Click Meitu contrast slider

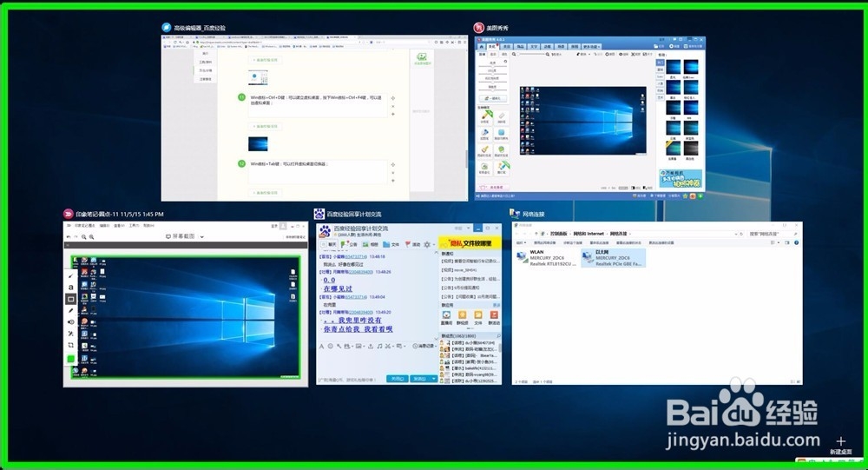[492, 75]
